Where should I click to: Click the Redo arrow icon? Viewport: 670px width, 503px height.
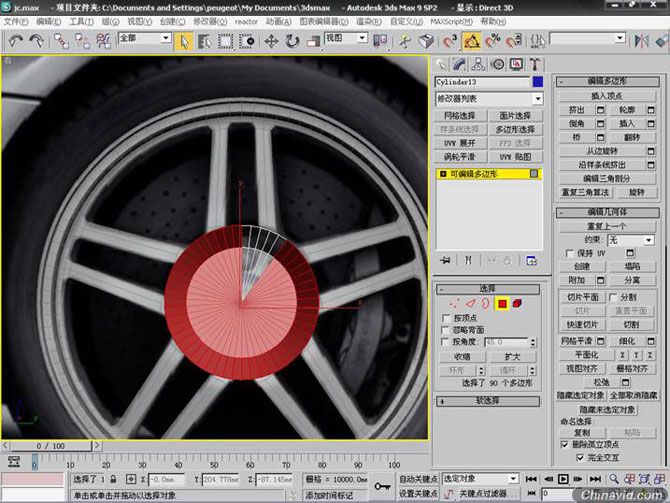tap(37, 41)
